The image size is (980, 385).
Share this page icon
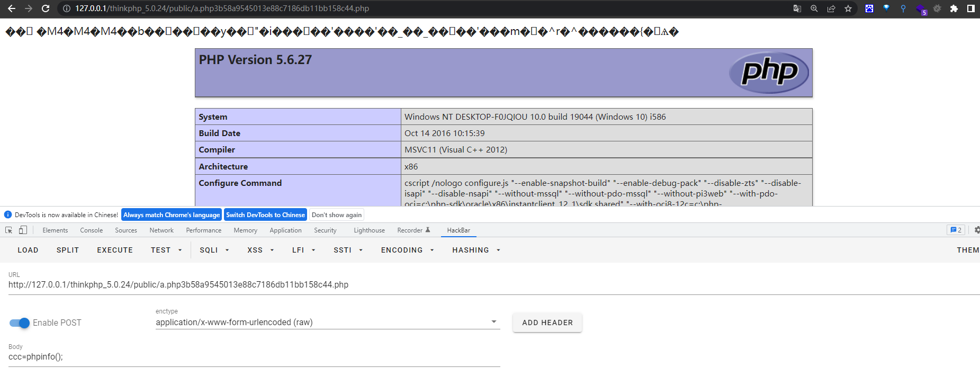click(x=831, y=8)
